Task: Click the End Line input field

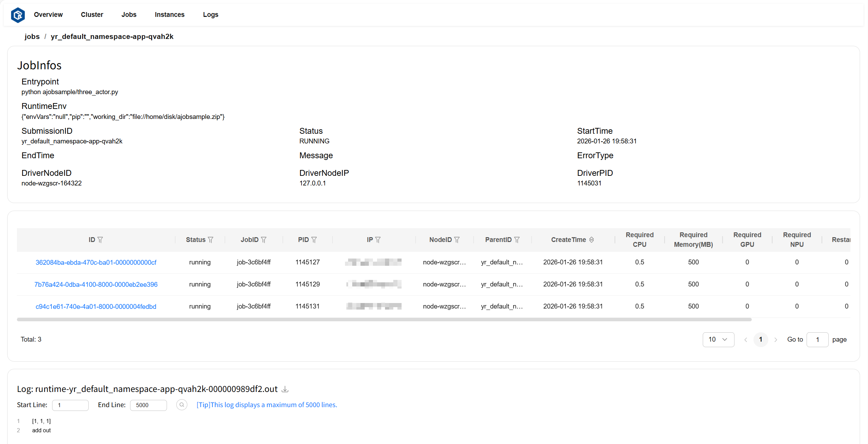Action: coord(148,405)
